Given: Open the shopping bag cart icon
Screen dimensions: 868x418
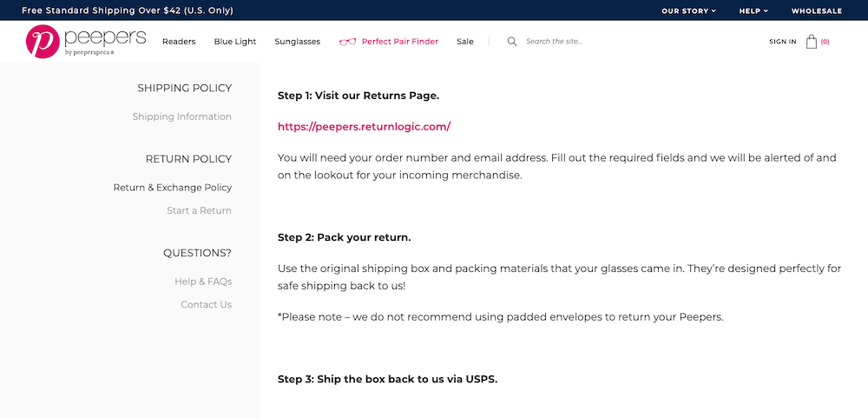Looking at the screenshot, I should (812, 41).
